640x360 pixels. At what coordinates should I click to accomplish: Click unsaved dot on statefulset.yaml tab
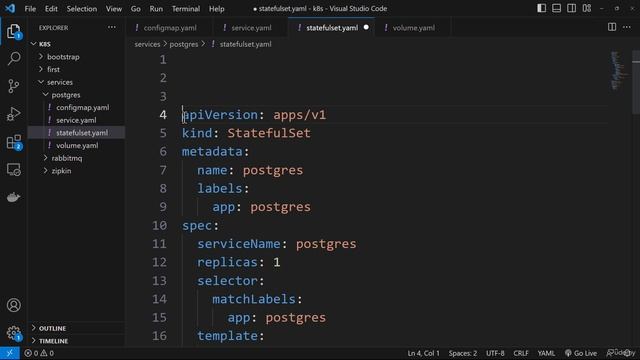(366, 27)
